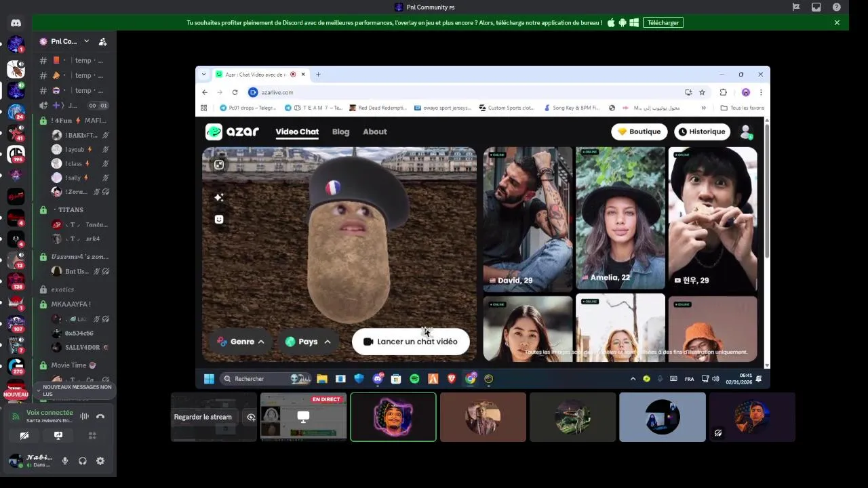Reload the azarlive.com page

coord(235,92)
